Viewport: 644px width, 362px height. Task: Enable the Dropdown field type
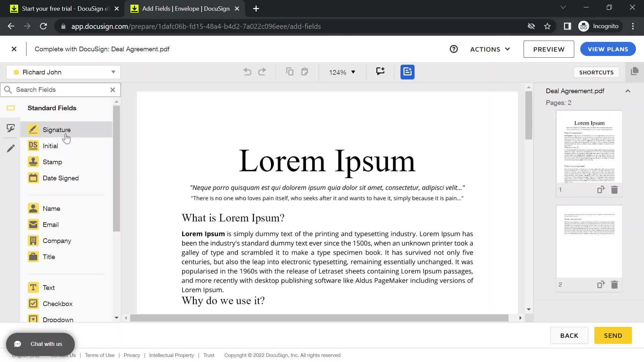(58, 319)
